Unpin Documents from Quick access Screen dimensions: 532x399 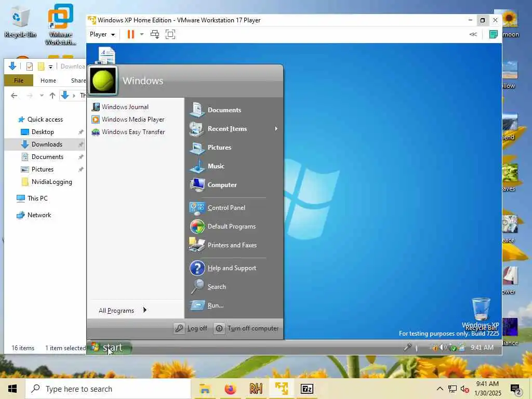(81, 157)
